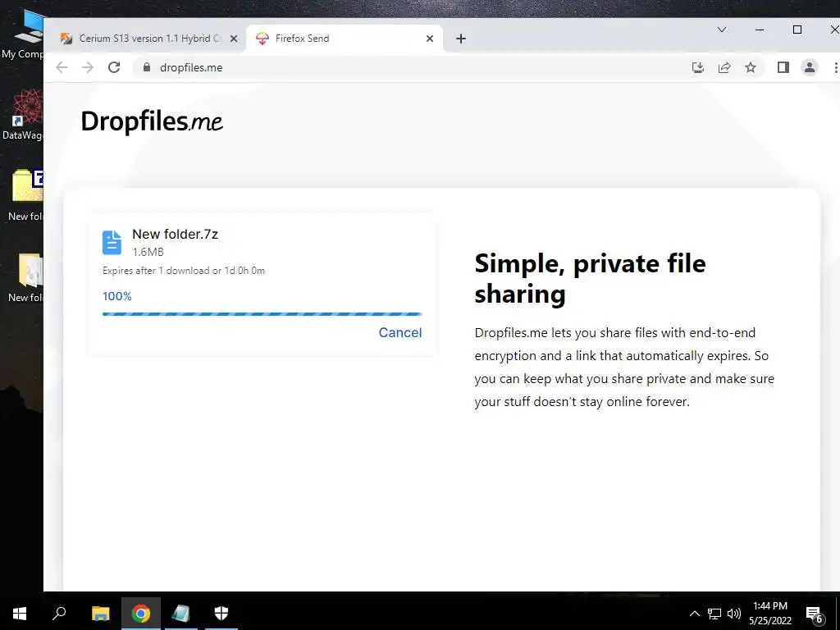This screenshot has height=630, width=840.
Task: Click the 'Simple, private file sharing' heading
Action: [x=590, y=278]
